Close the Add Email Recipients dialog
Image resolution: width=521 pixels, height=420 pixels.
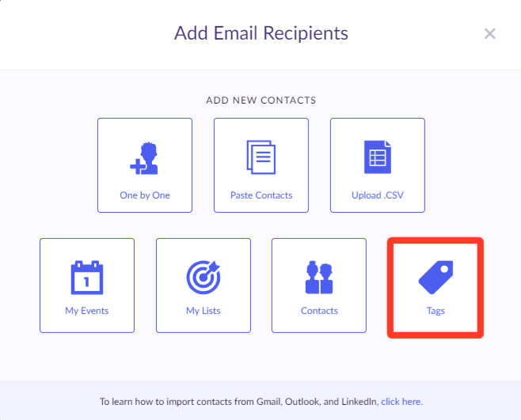tap(490, 33)
